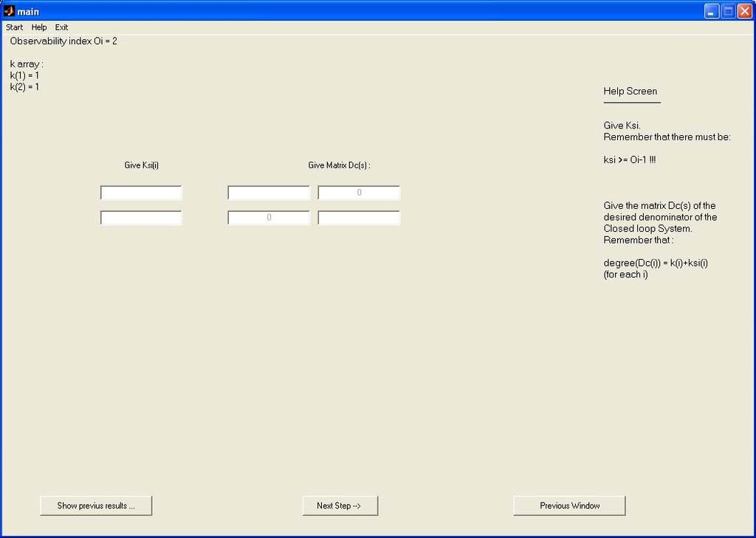Image resolution: width=756 pixels, height=538 pixels.
Task: Click the top-left Dc(s) matrix field
Action: pyautogui.click(x=269, y=193)
